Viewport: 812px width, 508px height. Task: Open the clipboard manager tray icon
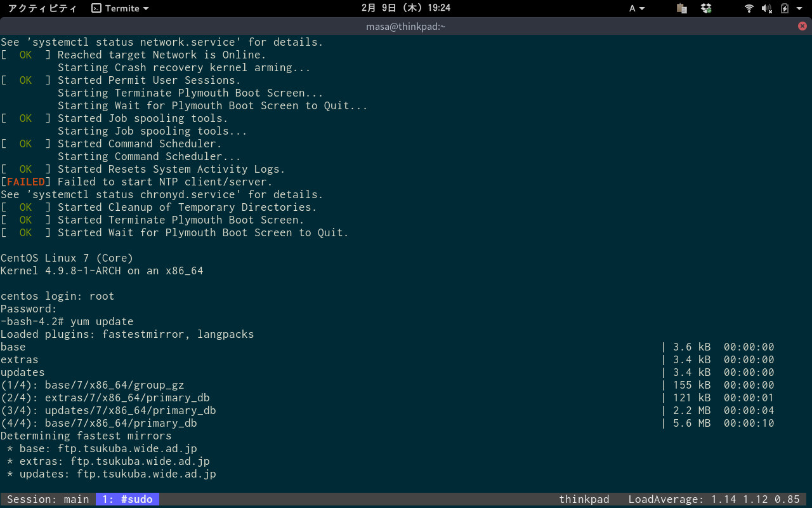pyautogui.click(x=682, y=8)
